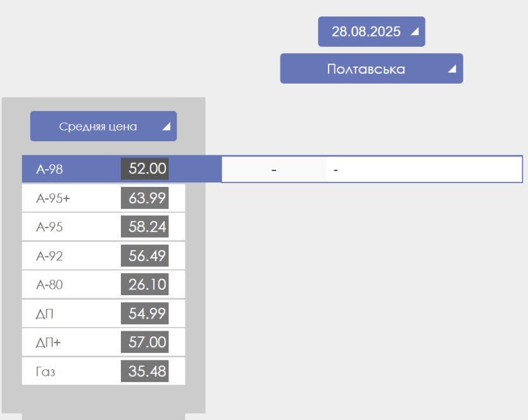Click the 35.48 gas price value
Viewport: 528px width, 420px height.
pos(145,371)
